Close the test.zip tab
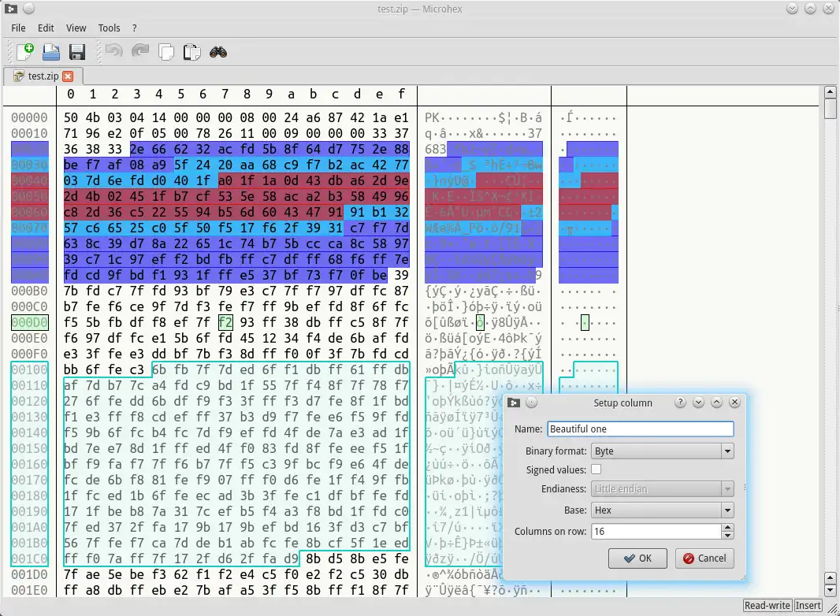Viewport: 840px width, 616px height. click(68, 76)
